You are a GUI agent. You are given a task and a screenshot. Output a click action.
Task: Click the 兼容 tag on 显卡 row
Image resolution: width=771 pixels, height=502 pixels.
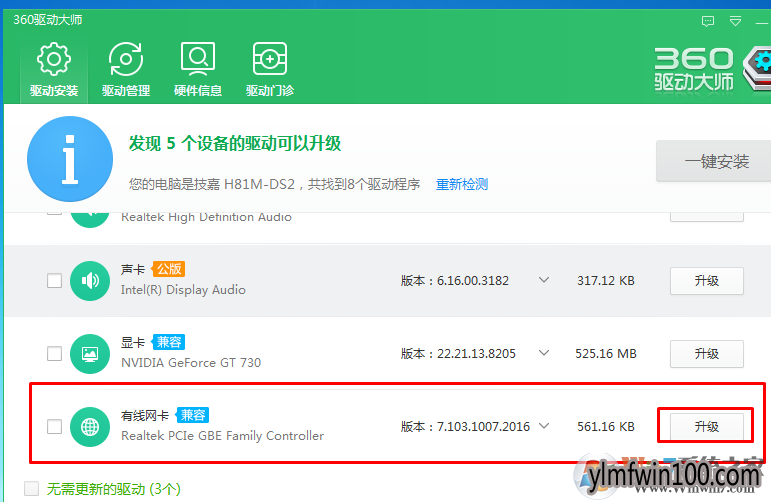coord(168,342)
